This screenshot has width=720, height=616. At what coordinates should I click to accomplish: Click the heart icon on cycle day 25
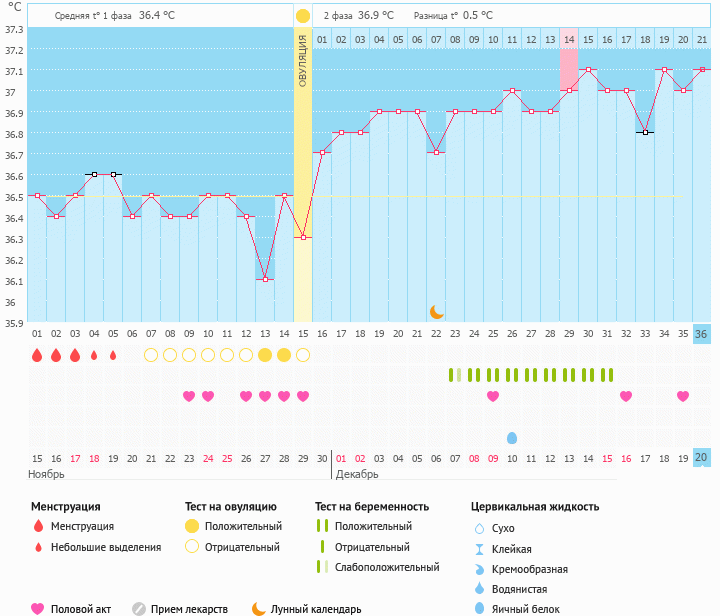(493, 396)
